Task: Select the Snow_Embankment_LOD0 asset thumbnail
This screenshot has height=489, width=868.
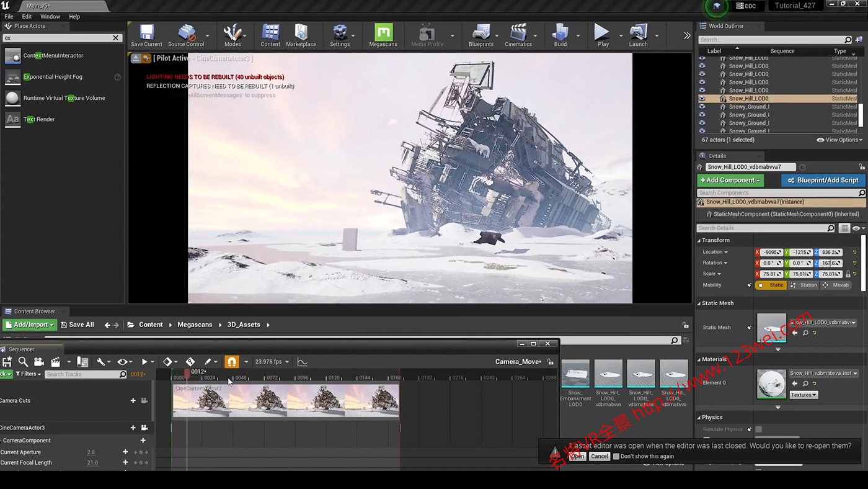Action: [x=575, y=374]
